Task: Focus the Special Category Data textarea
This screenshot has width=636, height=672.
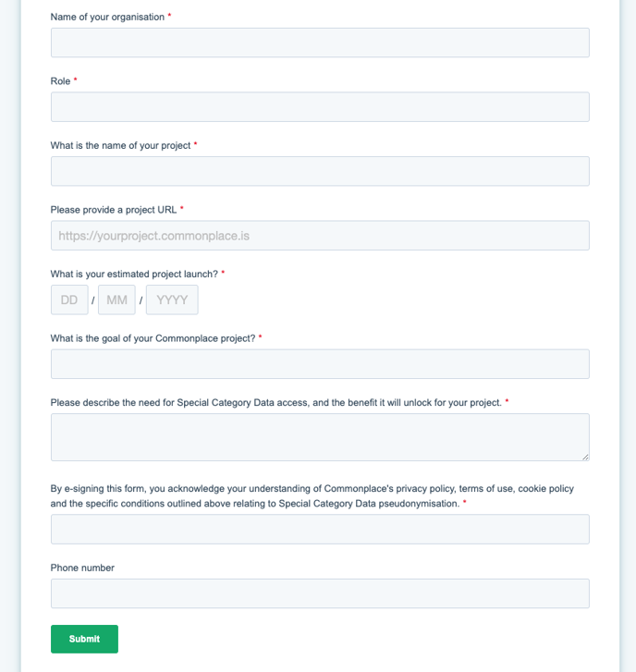Action: point(320,436)
